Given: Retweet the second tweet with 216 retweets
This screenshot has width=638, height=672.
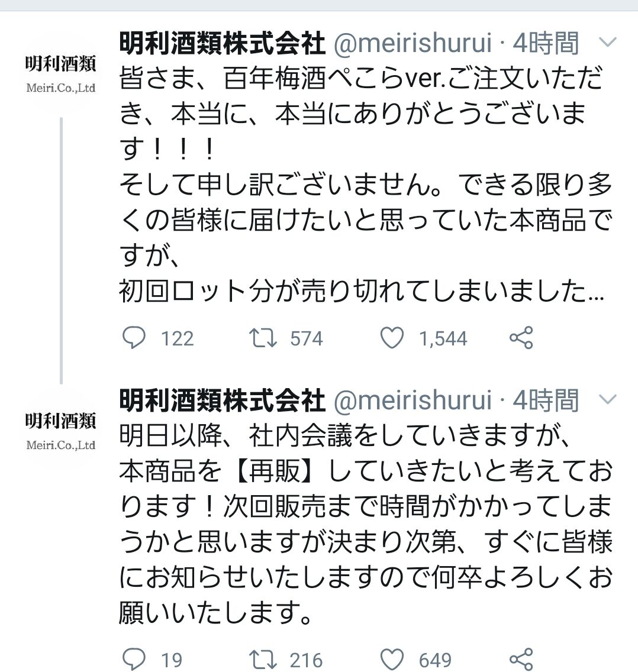Looking at the screenshot, I should pos(261,659).
